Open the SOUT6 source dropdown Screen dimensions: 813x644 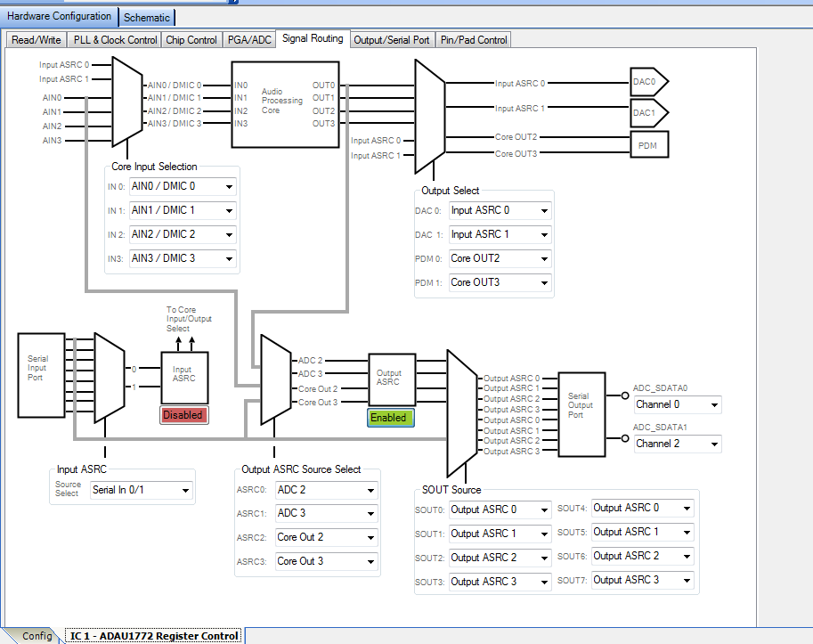point(642,556)
